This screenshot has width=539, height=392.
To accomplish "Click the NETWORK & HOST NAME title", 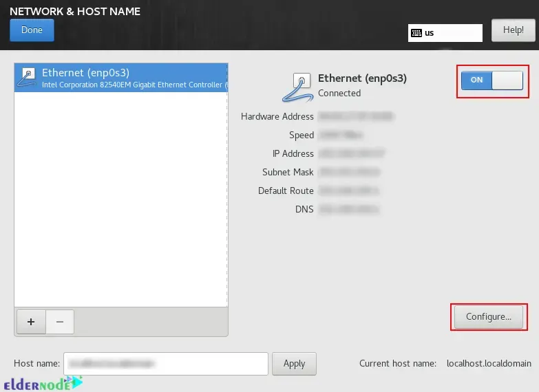I will click(75, 11).
